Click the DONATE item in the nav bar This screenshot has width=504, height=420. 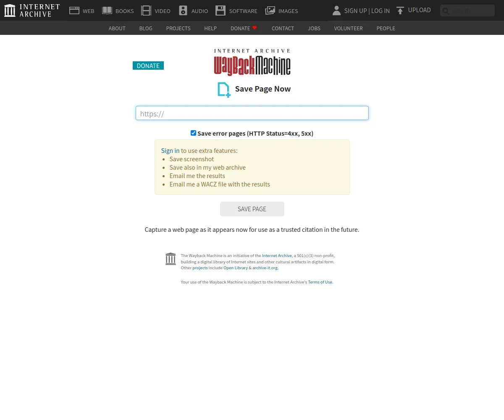240,28
